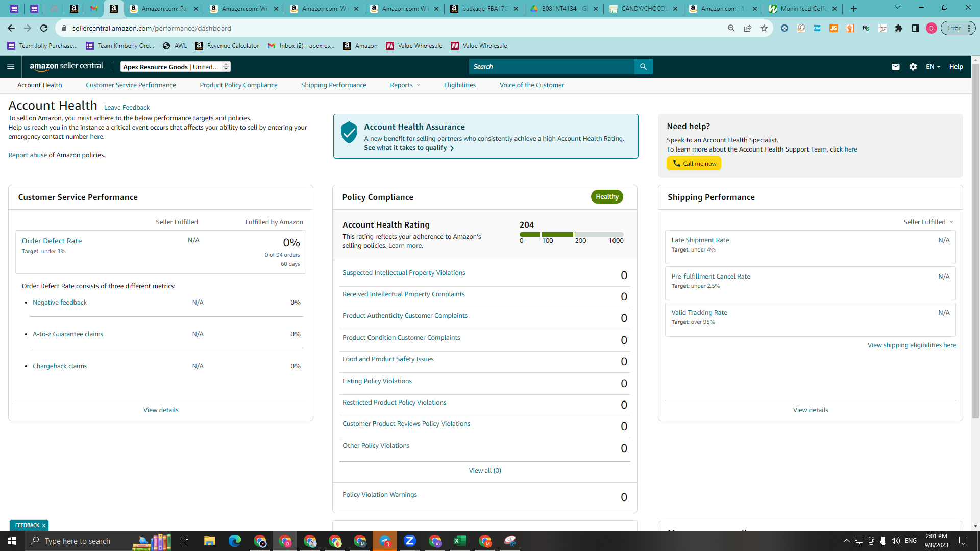980x551 pixels.
Task: Expand See what it takes to qualify
Action: (x=409, y=148)
